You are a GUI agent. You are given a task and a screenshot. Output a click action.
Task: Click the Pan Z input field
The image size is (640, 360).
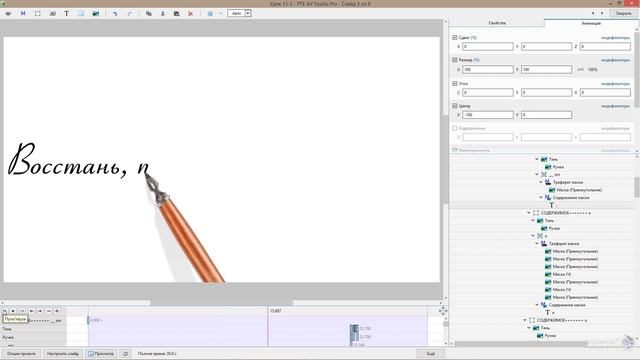[x=605, y=47]
